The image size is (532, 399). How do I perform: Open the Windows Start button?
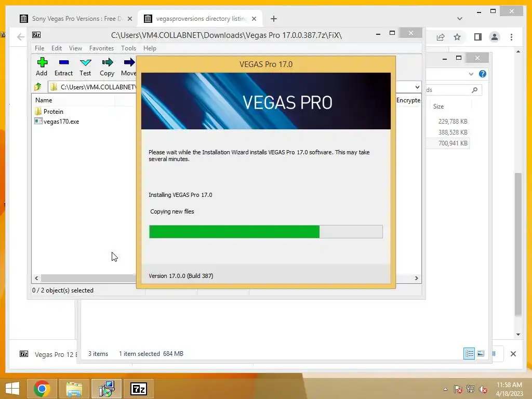12,389
